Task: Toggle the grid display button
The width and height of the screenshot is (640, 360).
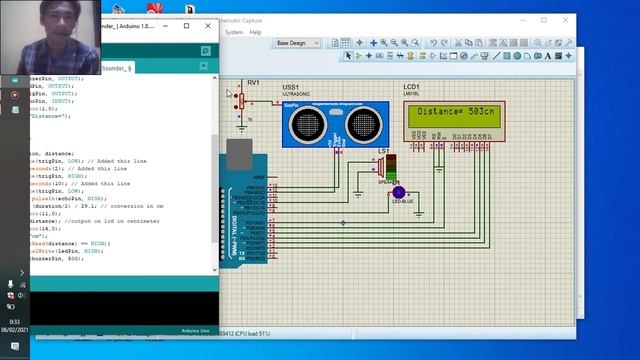Action: pos(346,43)
